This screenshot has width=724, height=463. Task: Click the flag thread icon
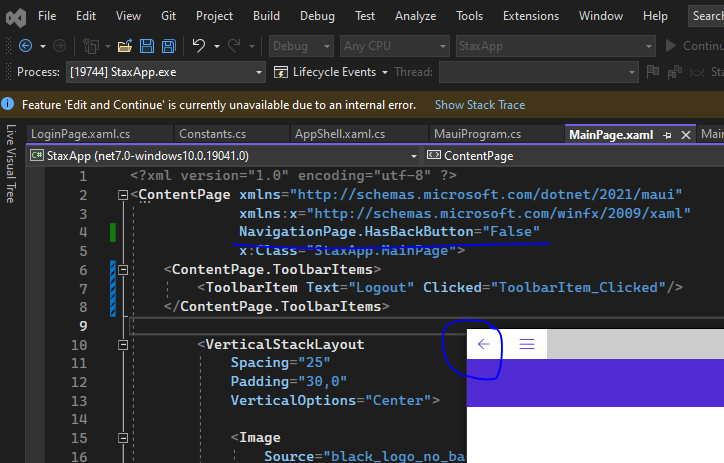click(x=653, y=72)
